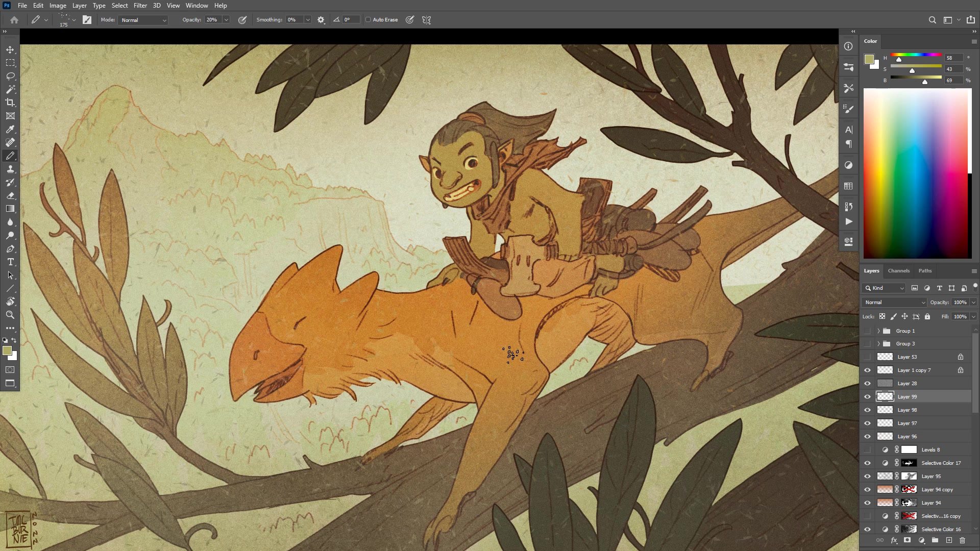
Task: Select the Crop tool
Action: click(x=10, y=103)
